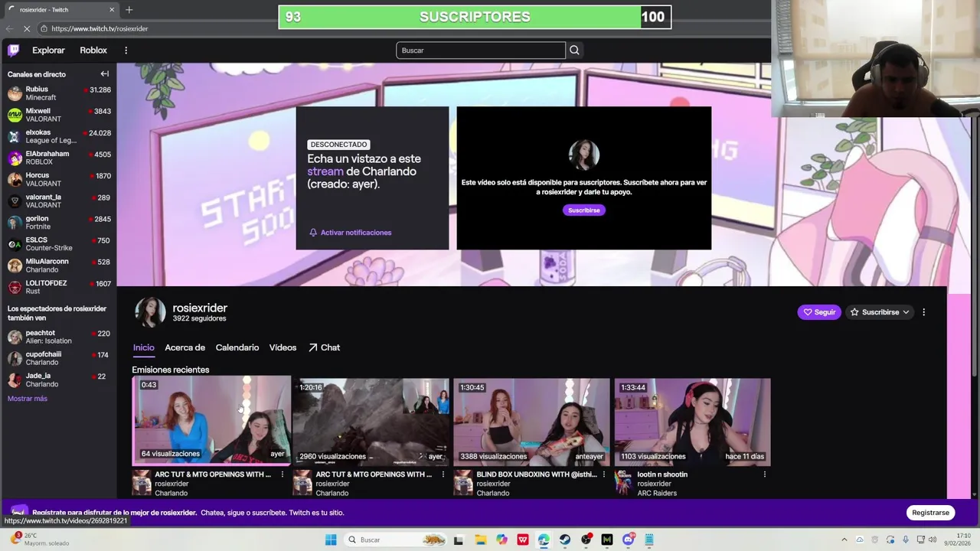Click the Seguir follow button
The height and width of the screenshot is (551, 980).
819,312
